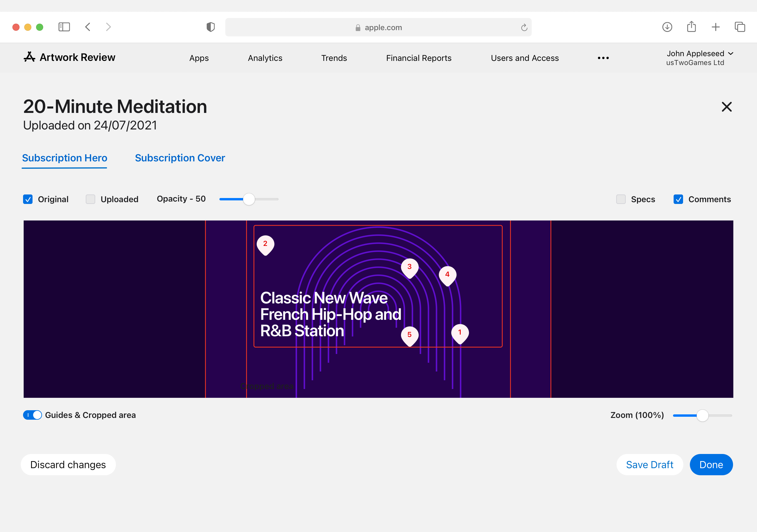Click the Share icon in Safari toolbar

(691, 27)
